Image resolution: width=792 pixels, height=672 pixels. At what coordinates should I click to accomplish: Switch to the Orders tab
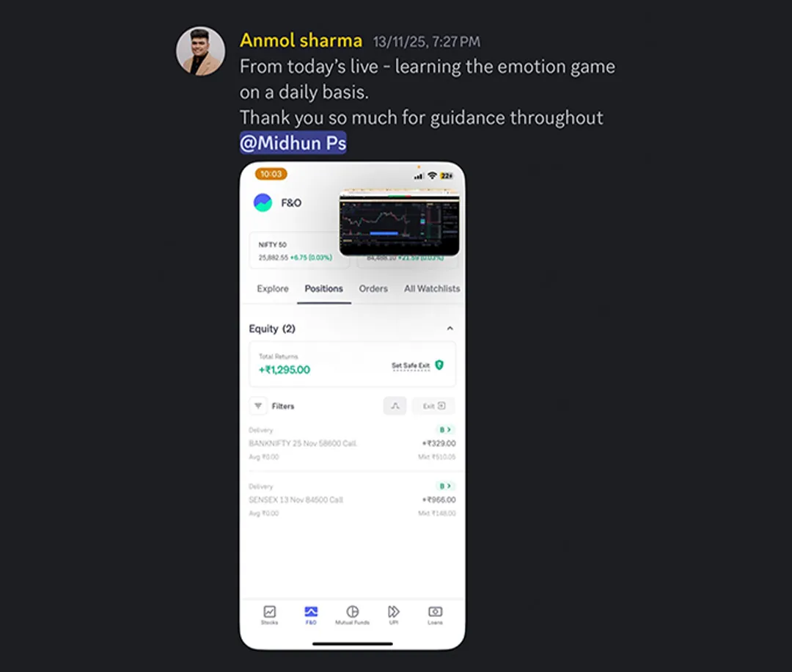pyautogui.click(x=373, y=288)
